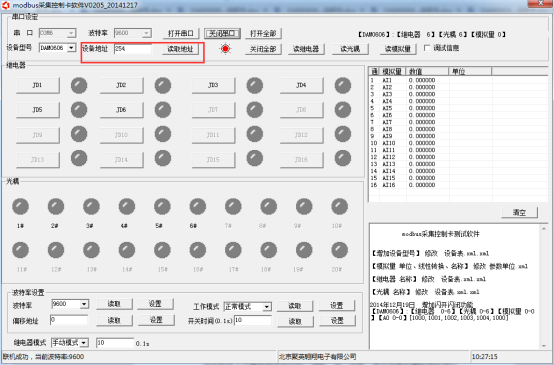This screenshot has height=365, width=554.
Task: Click the 设备地址 input field
Action: pos(133,49)
